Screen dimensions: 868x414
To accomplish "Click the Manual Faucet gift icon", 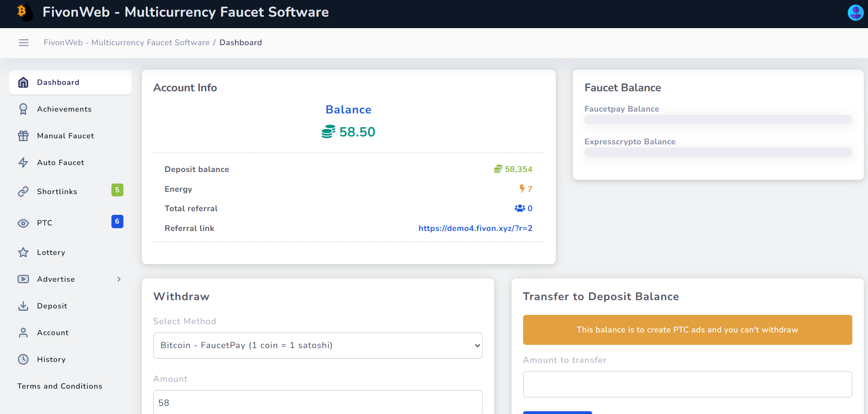I will click(23, 136).
